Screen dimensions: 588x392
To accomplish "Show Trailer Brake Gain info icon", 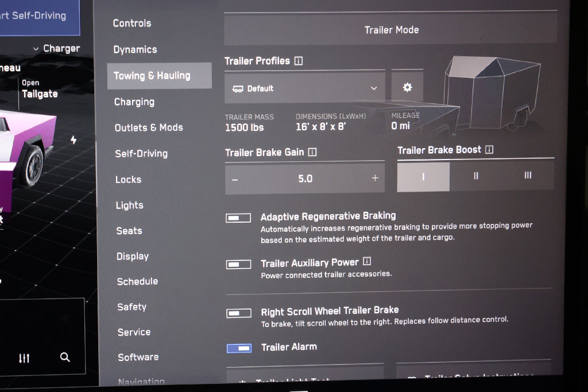I will pyautogui.click(x=312, y=152).
